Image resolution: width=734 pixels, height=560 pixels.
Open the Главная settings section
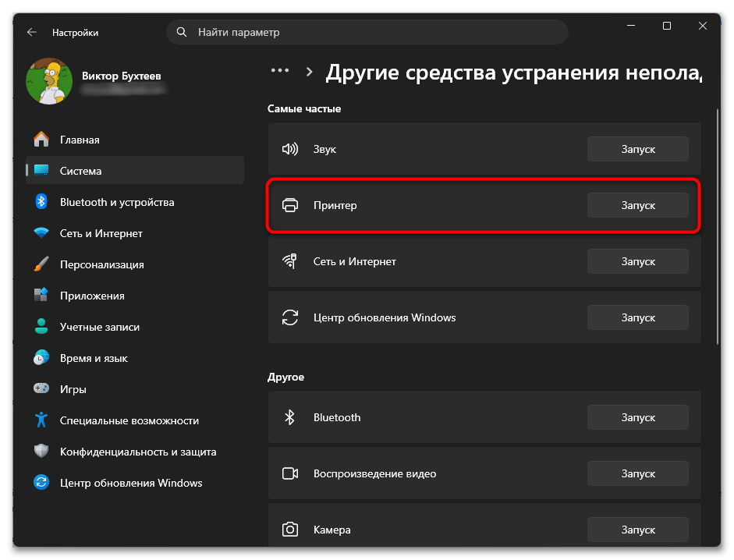135,140
